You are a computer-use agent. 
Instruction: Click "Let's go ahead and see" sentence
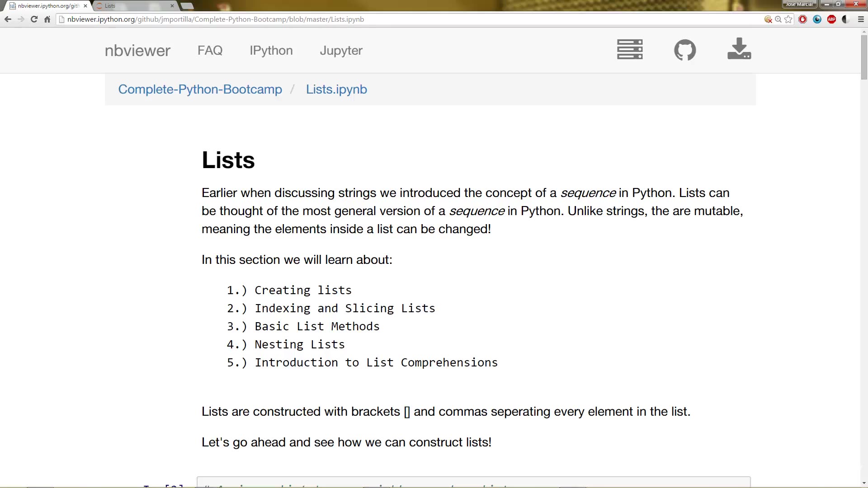[346, 442]
